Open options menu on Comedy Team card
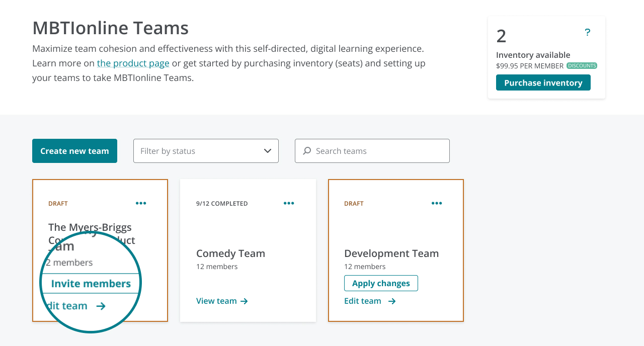 click(289, 203)
